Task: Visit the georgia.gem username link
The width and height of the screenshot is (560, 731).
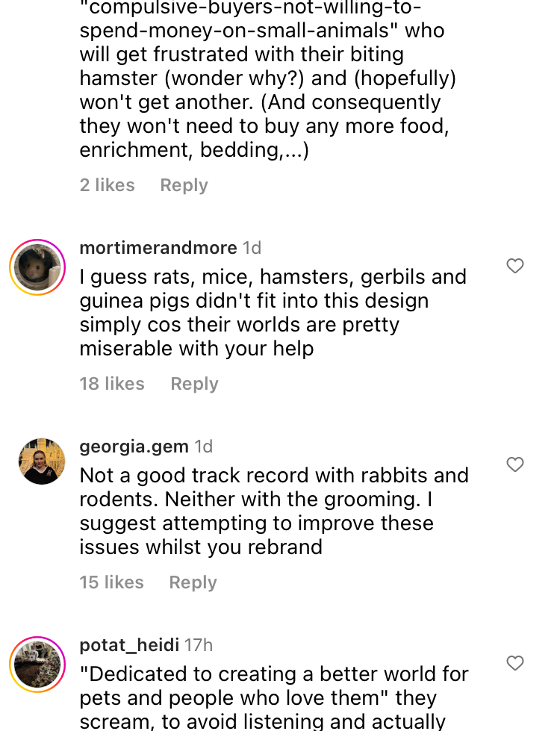Action: point(134,447)
